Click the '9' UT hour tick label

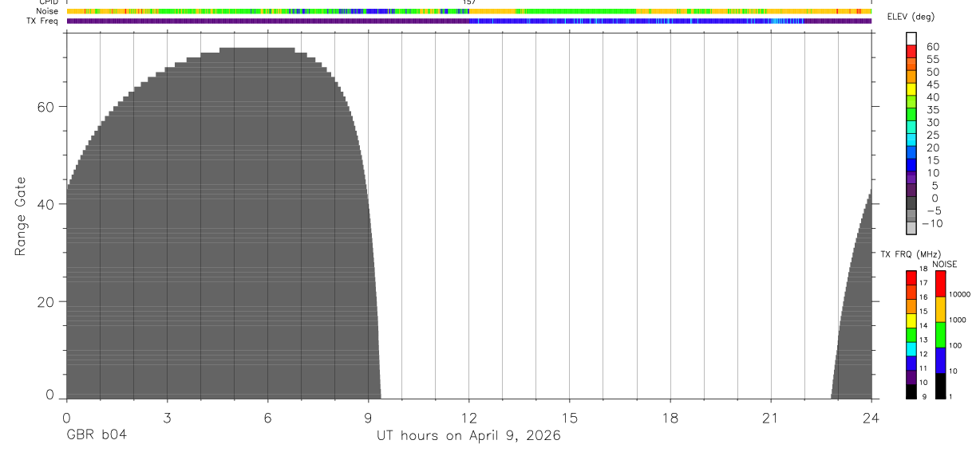[368, 418]
